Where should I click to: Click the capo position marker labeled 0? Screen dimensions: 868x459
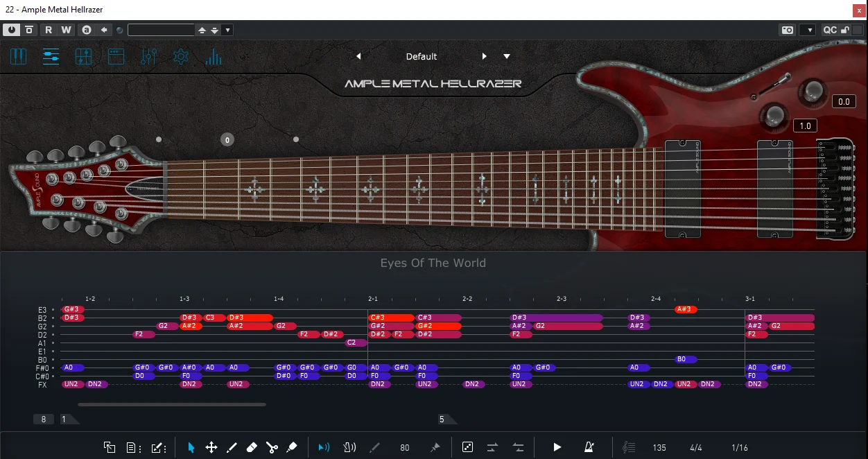(227, 140)
